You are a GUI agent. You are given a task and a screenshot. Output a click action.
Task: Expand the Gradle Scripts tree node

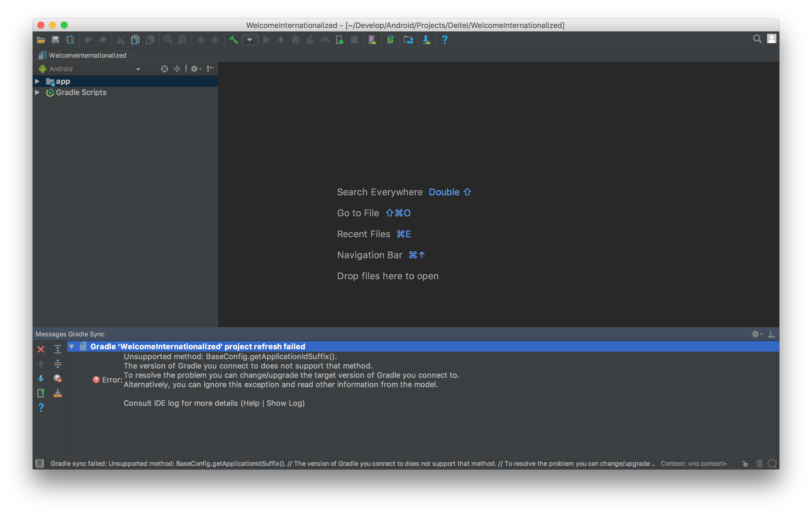click(x=37, y=92)
